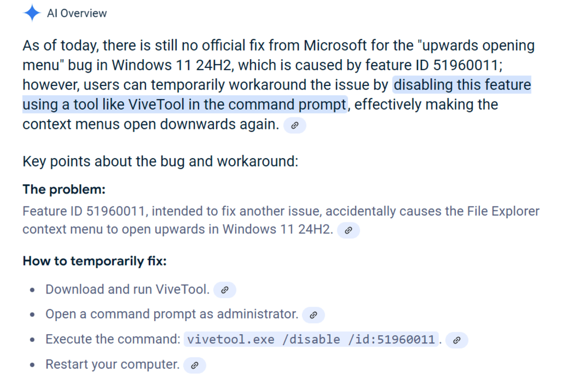Click 'Open a command prompt as administrator' text

(172, 314)
